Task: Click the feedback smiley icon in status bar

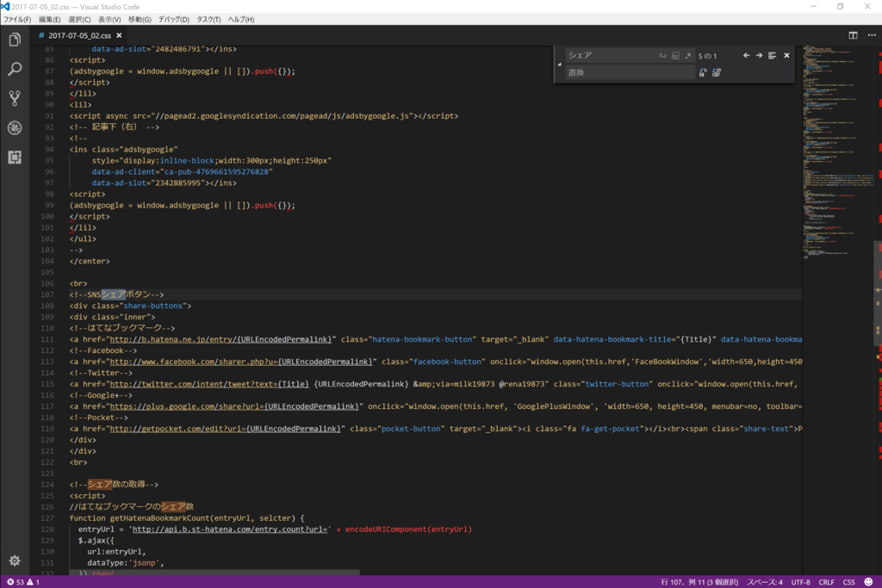Action: [868, 582]
